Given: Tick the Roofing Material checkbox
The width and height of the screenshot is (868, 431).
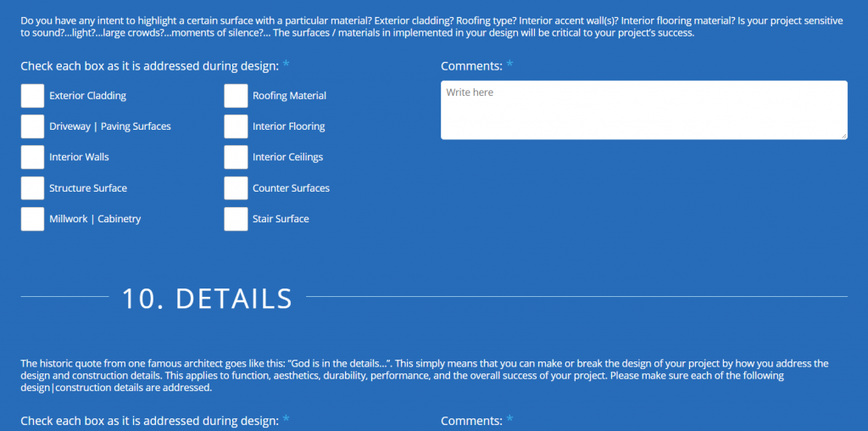Looking at the screenshot, I should [x=236, y=96].
